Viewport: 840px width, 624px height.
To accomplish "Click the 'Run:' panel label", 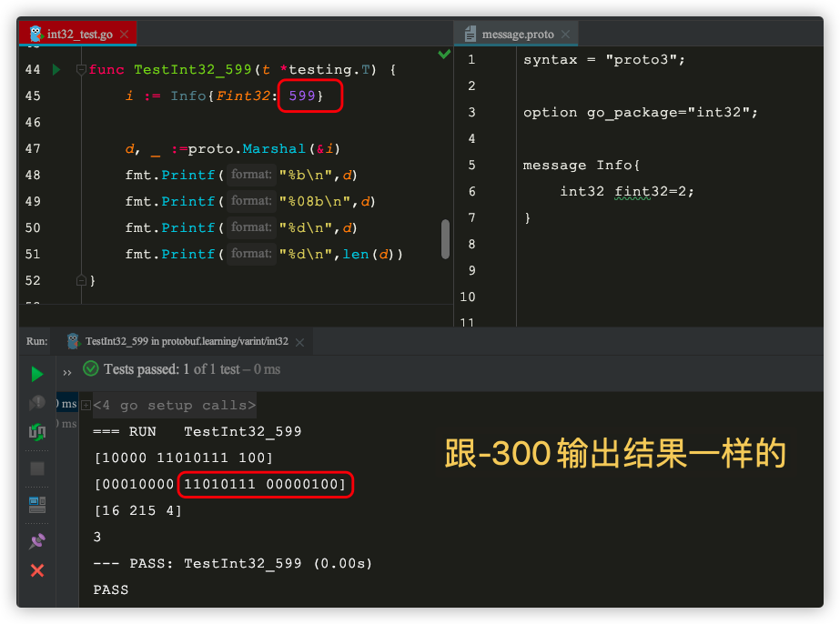I will pyautogui.click(x=36, y=341).
